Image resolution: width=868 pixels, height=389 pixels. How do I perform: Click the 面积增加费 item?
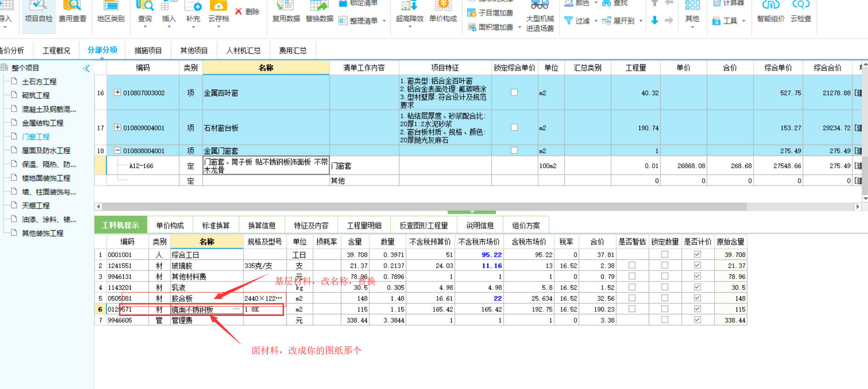click(490, 27)
